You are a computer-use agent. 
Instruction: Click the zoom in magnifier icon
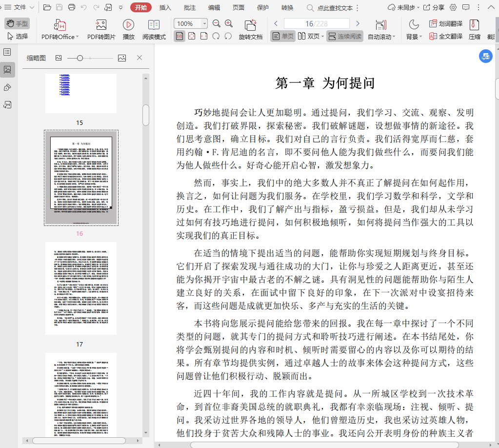(x=229, y=24)
